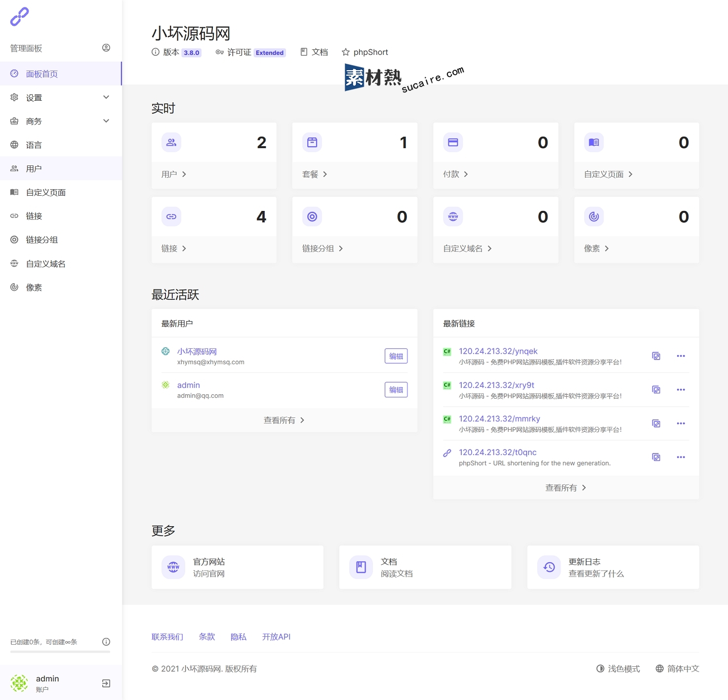The image size is (728, 700).
Task: Click the favicon of the 120.24.213.32/t0qnc link
Action: coord(447,453)
